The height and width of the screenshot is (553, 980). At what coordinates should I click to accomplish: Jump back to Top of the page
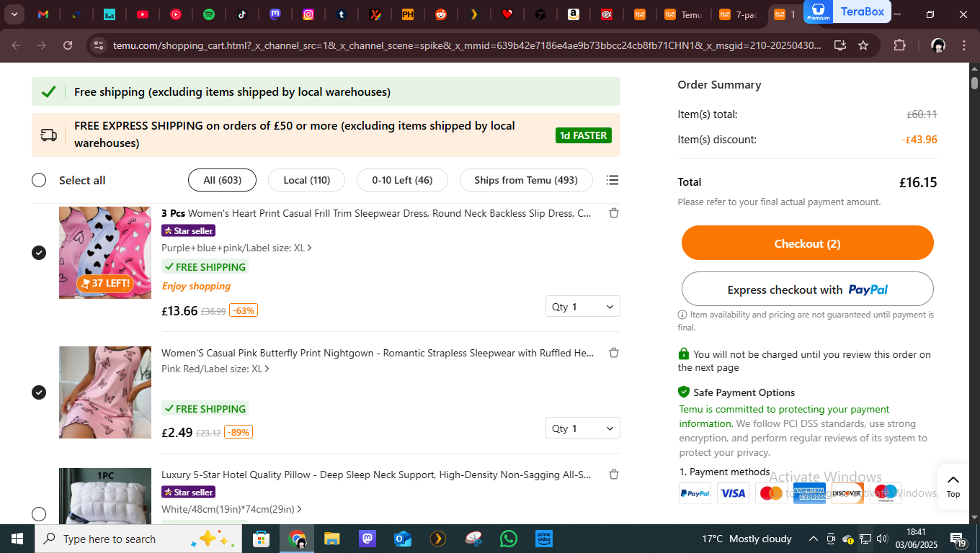953,487
